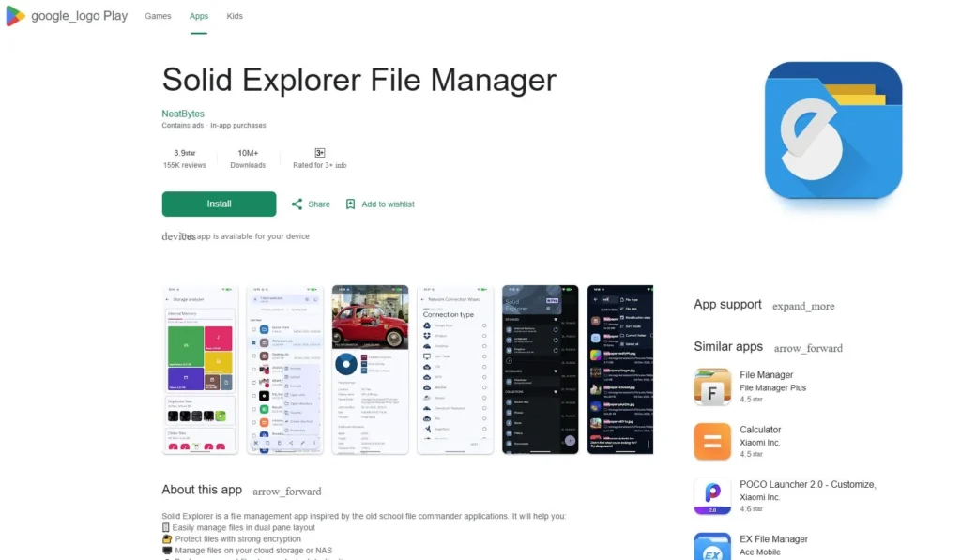
Task: Switch to the Games tab
Action: (158, 15)
